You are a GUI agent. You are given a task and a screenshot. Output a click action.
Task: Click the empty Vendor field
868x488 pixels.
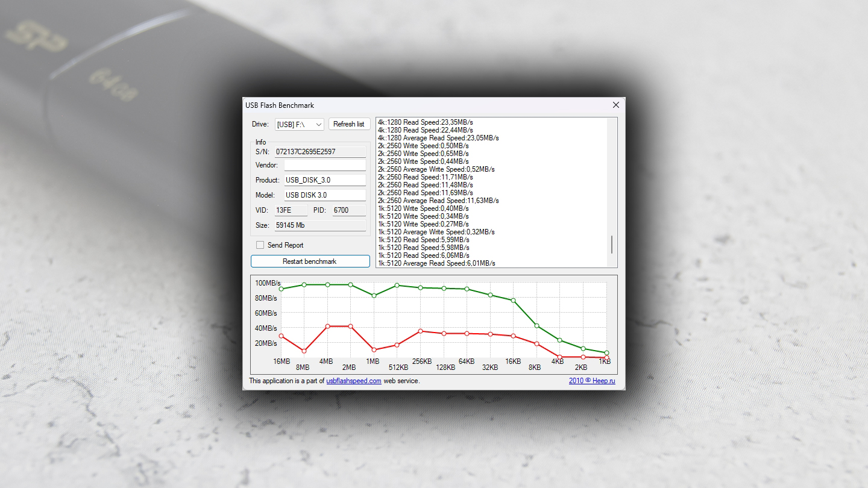(325, 165)
